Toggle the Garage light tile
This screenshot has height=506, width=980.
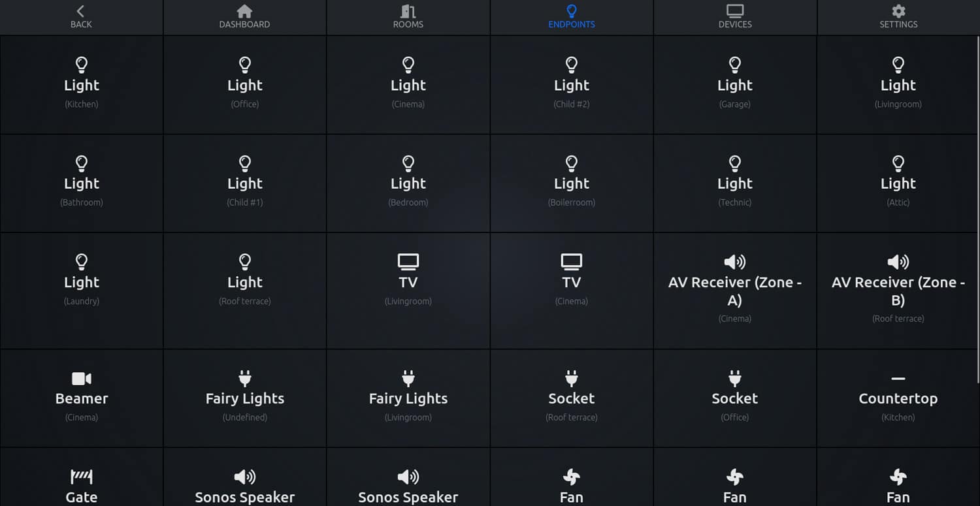735,85
